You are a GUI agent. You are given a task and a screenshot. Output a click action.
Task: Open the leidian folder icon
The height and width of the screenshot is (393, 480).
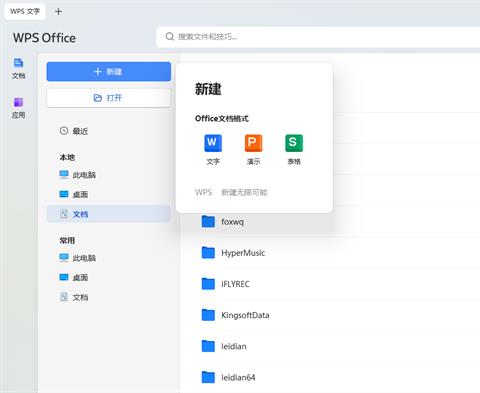(208, 346)
